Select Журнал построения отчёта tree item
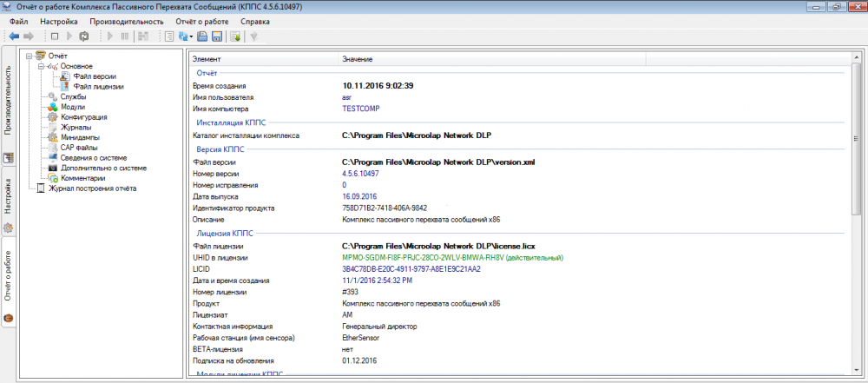868x383 pixels. [x=93, y=188]
